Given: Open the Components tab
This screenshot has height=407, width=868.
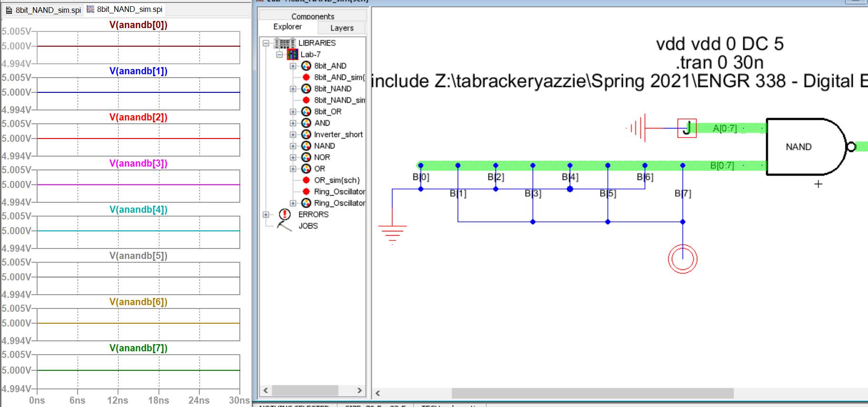Looking at the screenshot, I should (313, 16).
